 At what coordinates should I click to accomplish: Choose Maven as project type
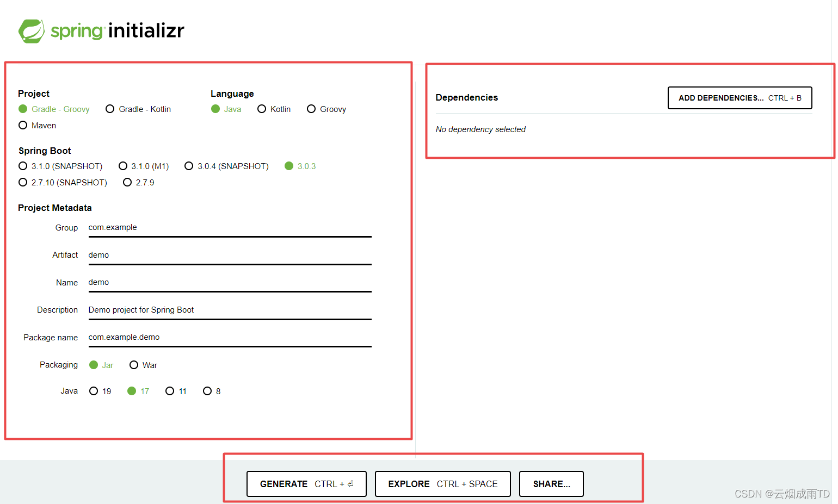37,126
